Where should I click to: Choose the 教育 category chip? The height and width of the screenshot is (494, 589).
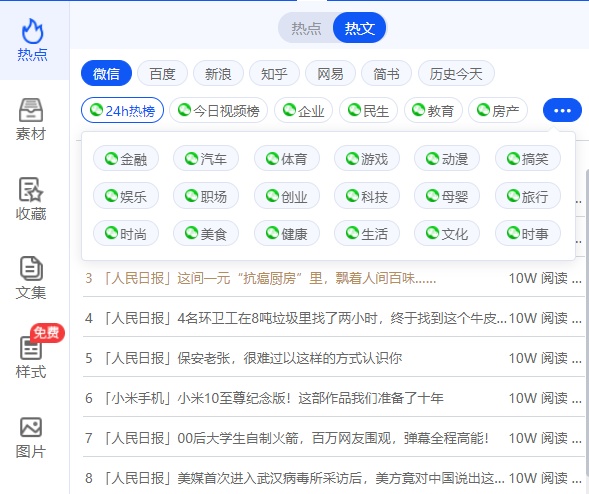[x=433, y=110]
